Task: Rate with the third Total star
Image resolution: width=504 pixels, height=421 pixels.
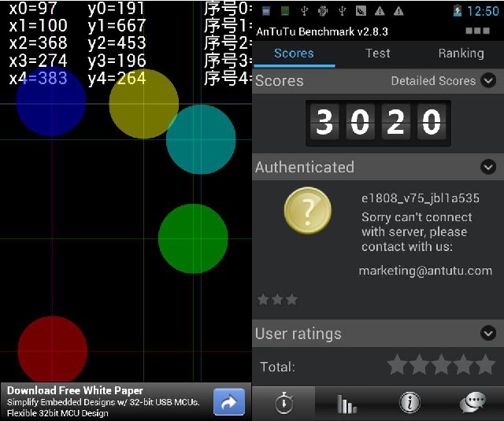Action: 441,364
